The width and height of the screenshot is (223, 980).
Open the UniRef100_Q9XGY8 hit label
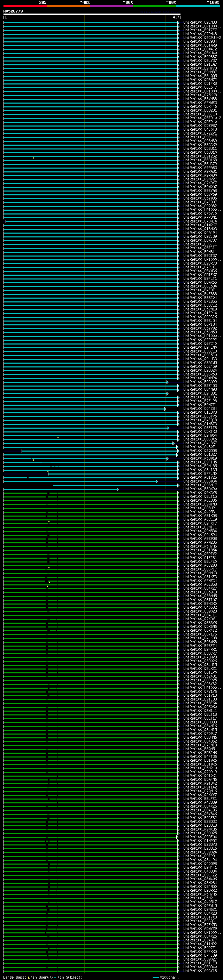click(x=200, y=493)
